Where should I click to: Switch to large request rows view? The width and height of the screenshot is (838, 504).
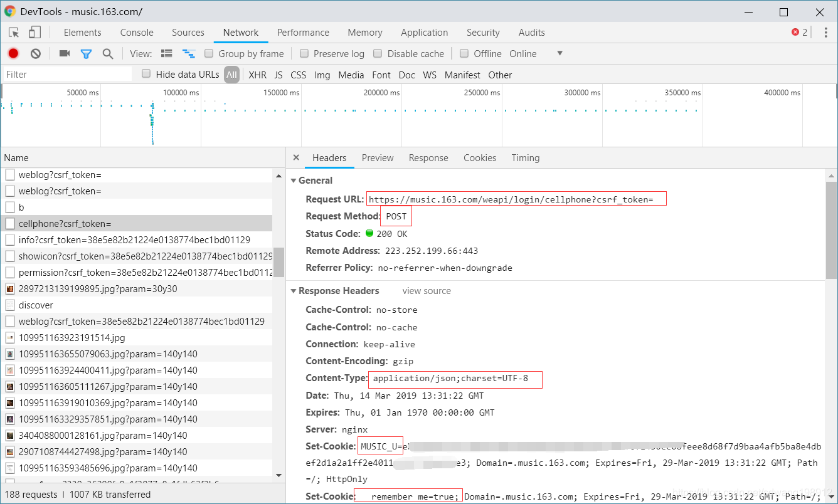click(167, 54)
